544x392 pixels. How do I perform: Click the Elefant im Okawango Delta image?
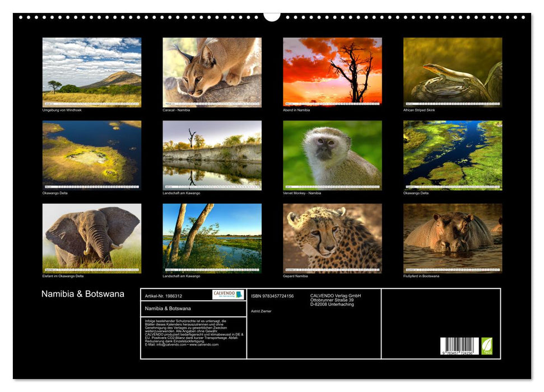[x=92, y=238]
